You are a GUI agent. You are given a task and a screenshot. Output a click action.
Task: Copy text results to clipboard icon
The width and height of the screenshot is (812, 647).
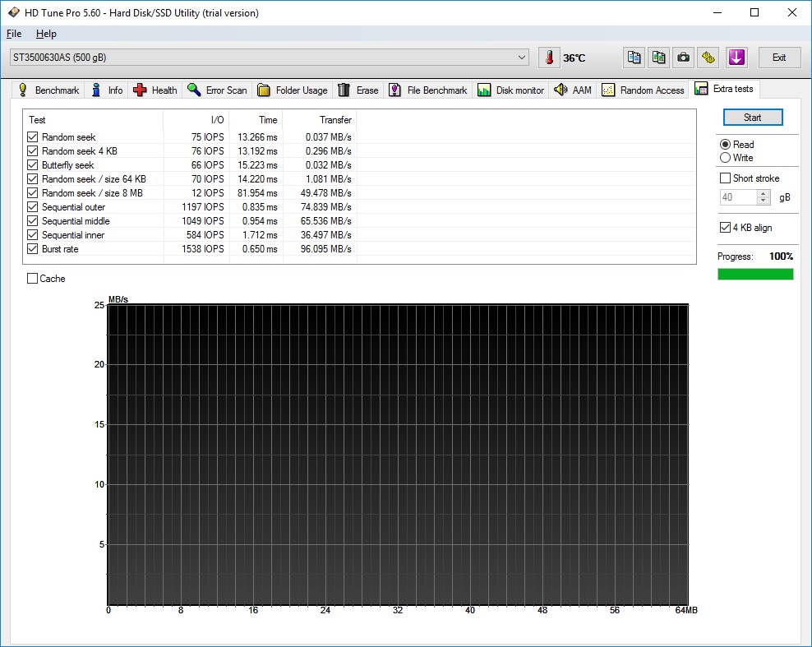click(x=634, y=58)
